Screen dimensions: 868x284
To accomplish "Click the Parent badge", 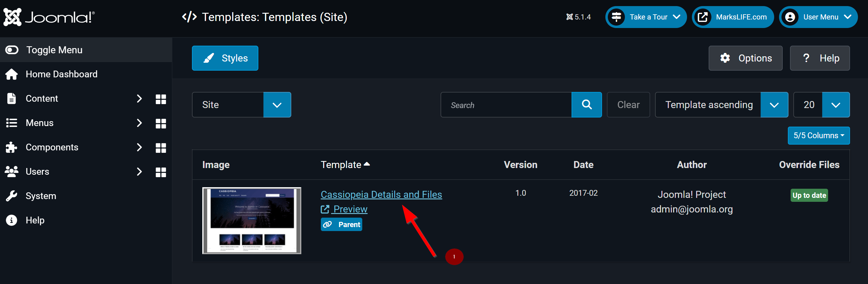I will (x=341, y=224).
